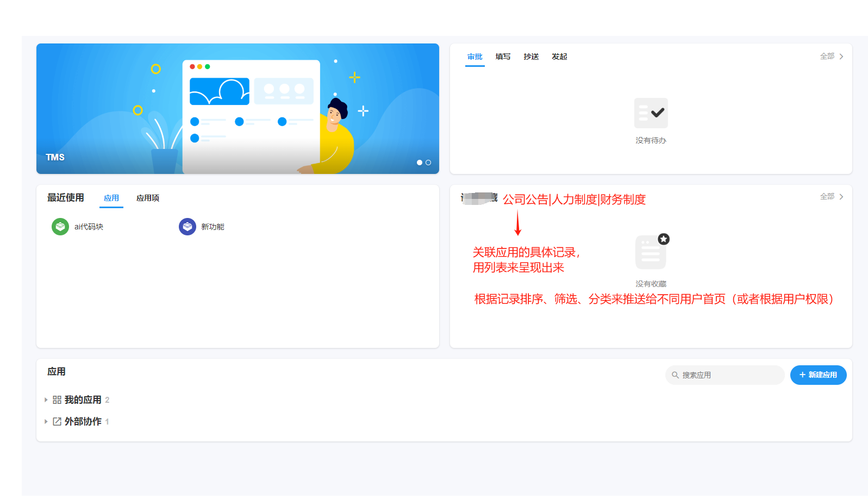Screen dimensions: 868x499
Task: Click the external link icon beside 外部协作
Action: tap(57, 422)
